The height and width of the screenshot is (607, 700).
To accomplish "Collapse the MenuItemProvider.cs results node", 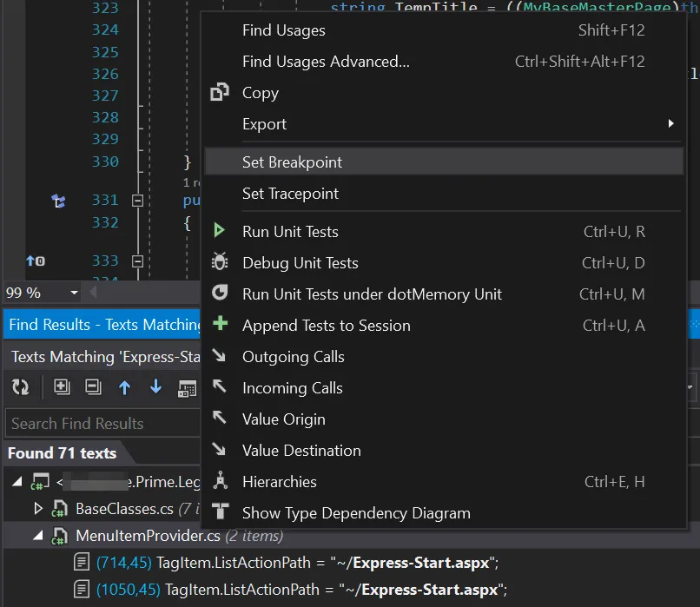I will [37, 536].
